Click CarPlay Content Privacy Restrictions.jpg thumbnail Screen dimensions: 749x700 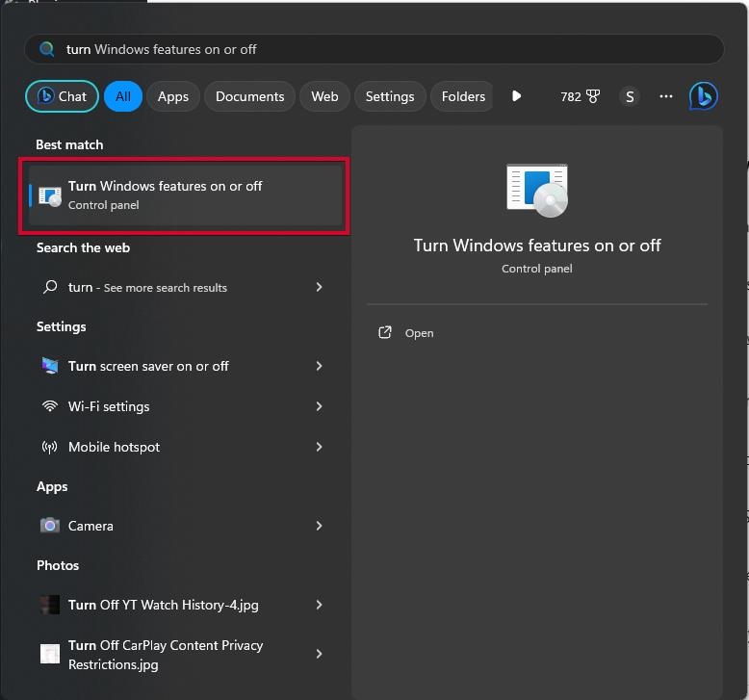pyautogui.click(x=50, y=654)
